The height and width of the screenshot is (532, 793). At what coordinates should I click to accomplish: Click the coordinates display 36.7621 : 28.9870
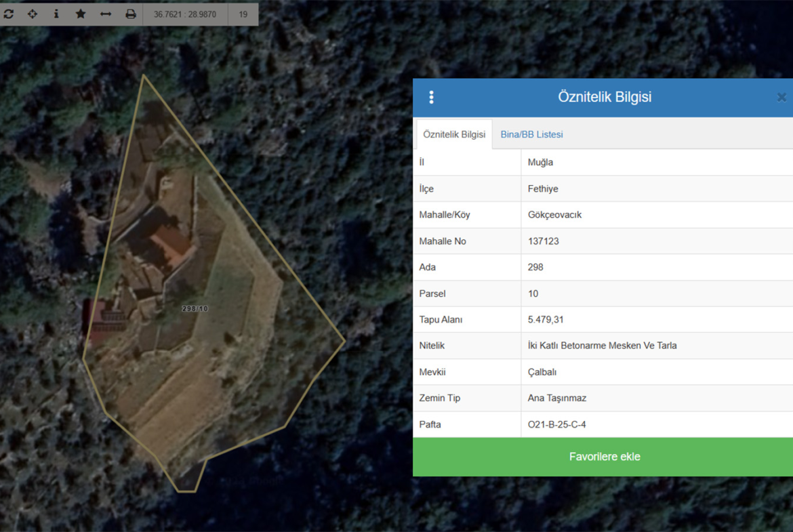coord(185,14)
